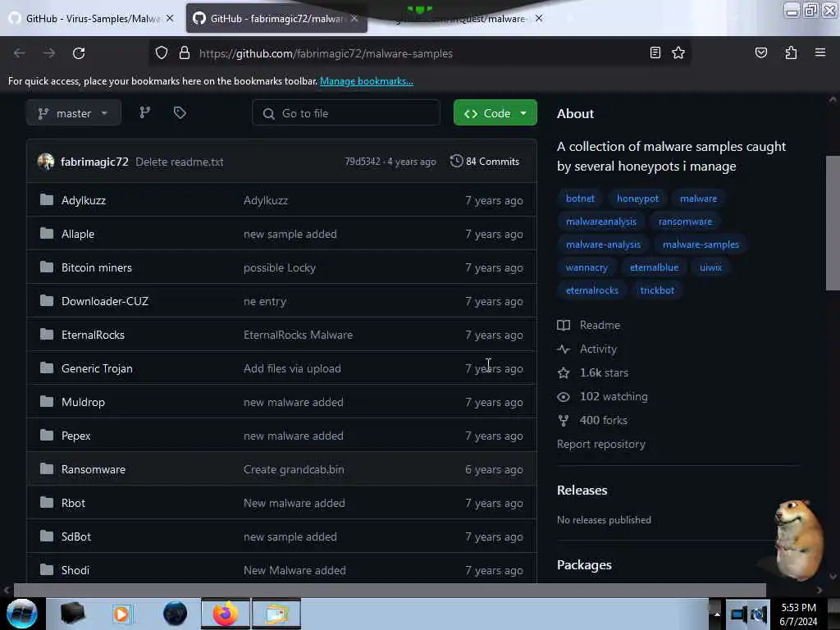The height and width of the screenshot is (630, 840).
Task: View tags via the tag icon
Action: point(180,112)
